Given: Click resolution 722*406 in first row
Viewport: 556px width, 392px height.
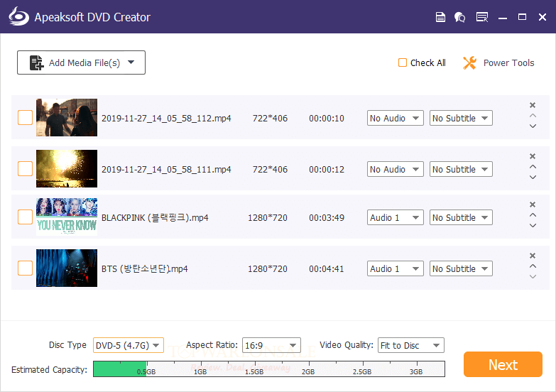Looking at the screenshot, I should [270, 118].
